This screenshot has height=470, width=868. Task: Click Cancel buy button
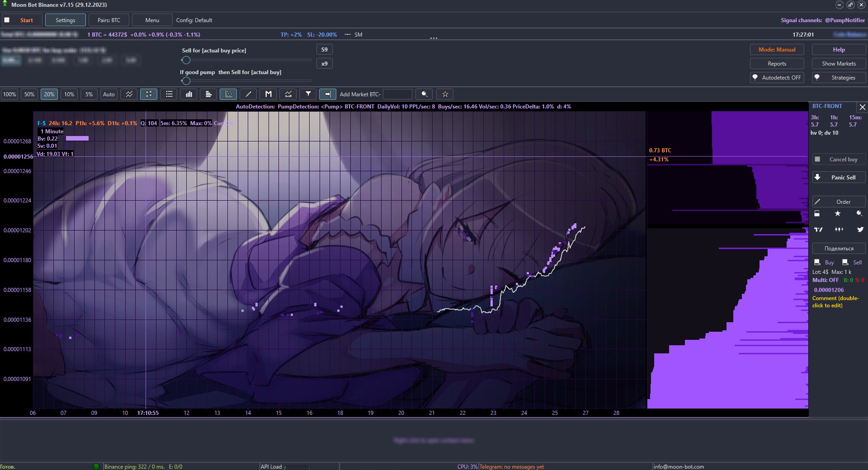pyautogui.click(x=839, y=159)
